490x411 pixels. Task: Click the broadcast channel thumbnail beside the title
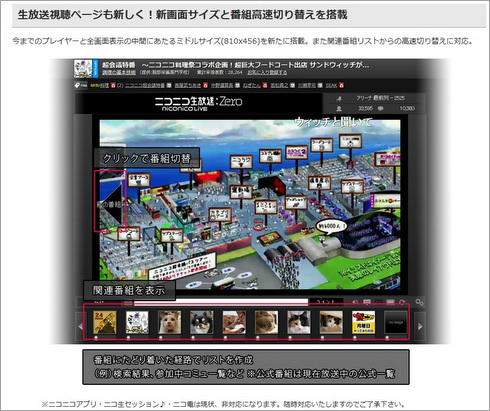click(83, 68)
